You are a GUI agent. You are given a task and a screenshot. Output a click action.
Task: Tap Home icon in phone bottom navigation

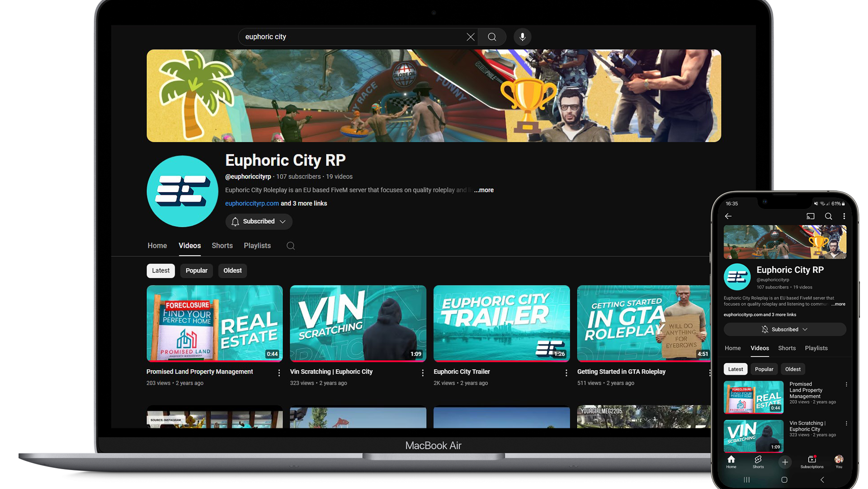click(x=731, y=462)
